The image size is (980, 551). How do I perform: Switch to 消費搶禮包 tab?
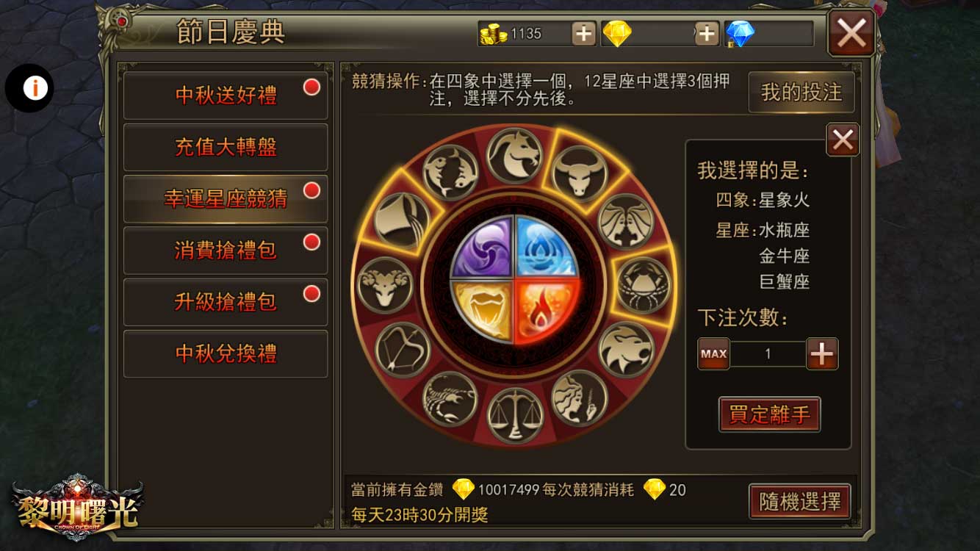[226, 251]
